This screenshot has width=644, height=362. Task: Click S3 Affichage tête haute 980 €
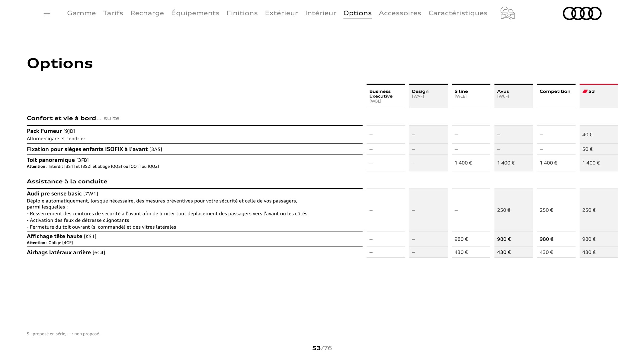point(589,239)
